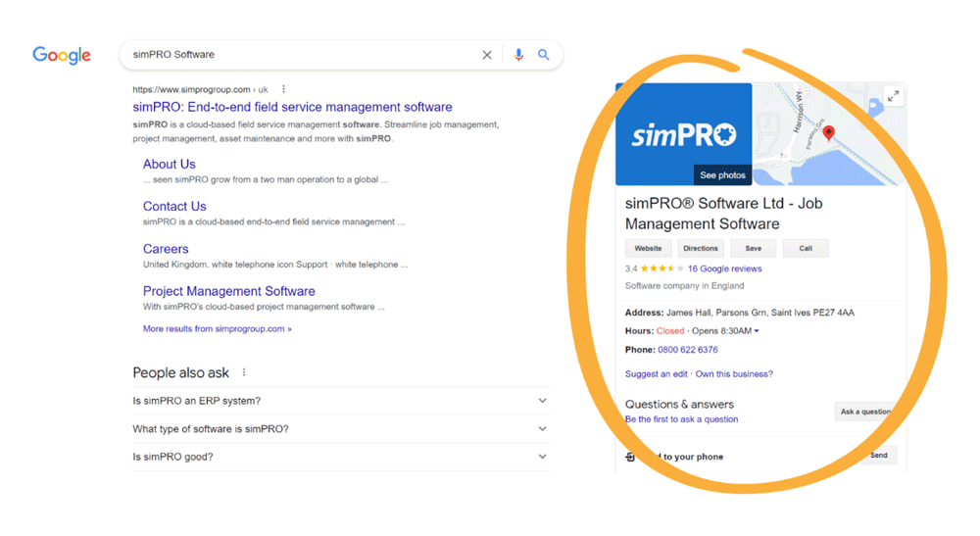Open the Contact Us sitelink
The image size is (980, 536).
pos(174,206)
